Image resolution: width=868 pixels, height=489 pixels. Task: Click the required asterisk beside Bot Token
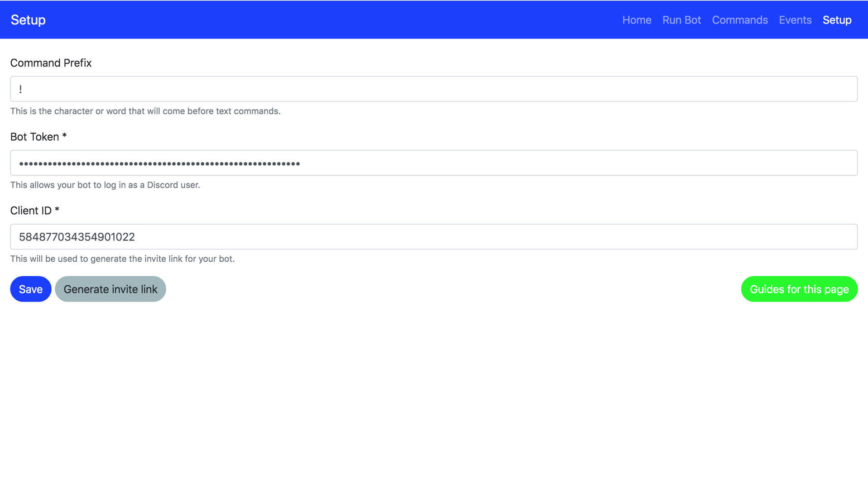(64, 136)
